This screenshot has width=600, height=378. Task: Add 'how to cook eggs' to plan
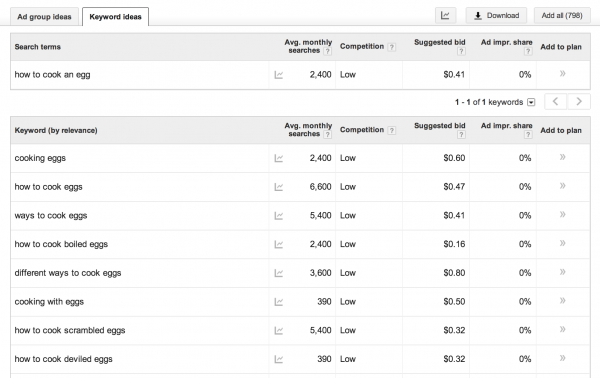(x=562, y=186)
